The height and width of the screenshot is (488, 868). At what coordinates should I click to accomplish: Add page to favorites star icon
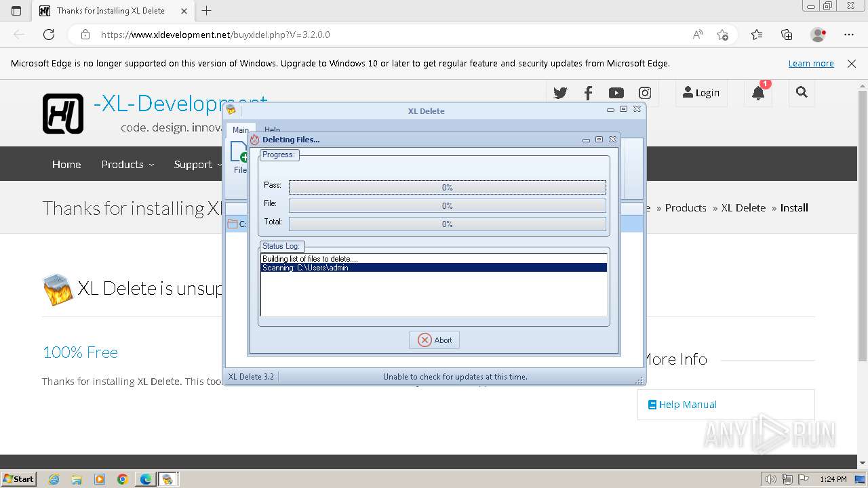tap(723, 35)
